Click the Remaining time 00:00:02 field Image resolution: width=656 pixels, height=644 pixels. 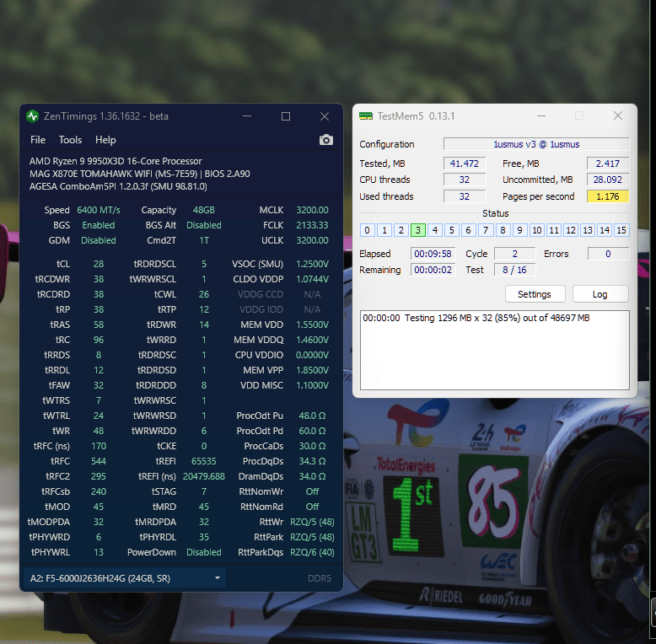tap(433, 270)
